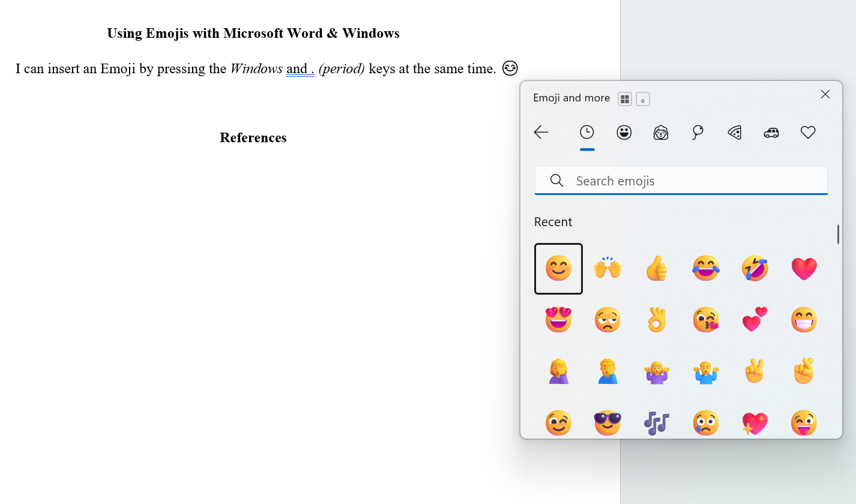Click the References heading in document

coord(253,137)
